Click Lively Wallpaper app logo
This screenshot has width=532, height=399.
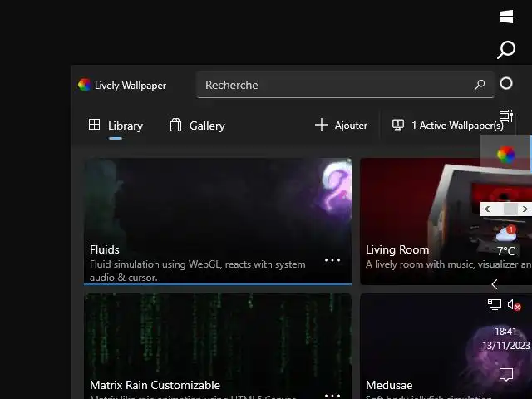click(84, 85)
